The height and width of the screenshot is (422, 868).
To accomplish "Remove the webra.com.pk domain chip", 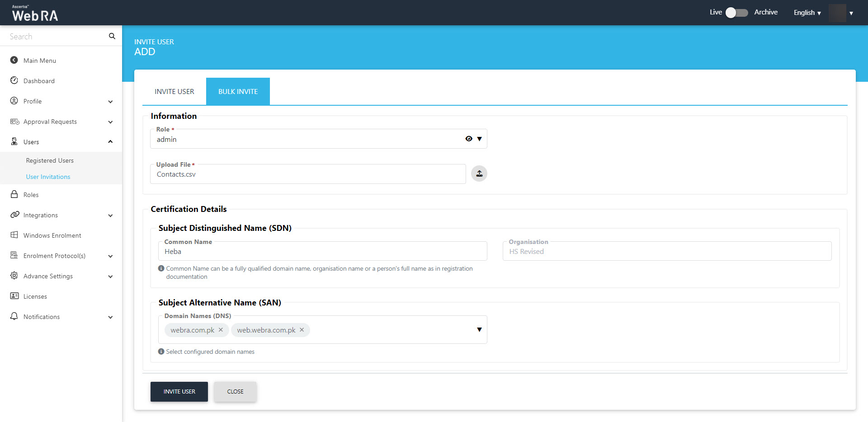I will [x=221, y=330].
